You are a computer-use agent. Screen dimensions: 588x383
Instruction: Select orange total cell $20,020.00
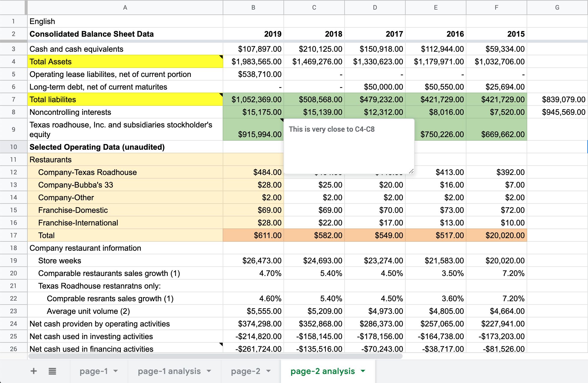tap(497, 235)
